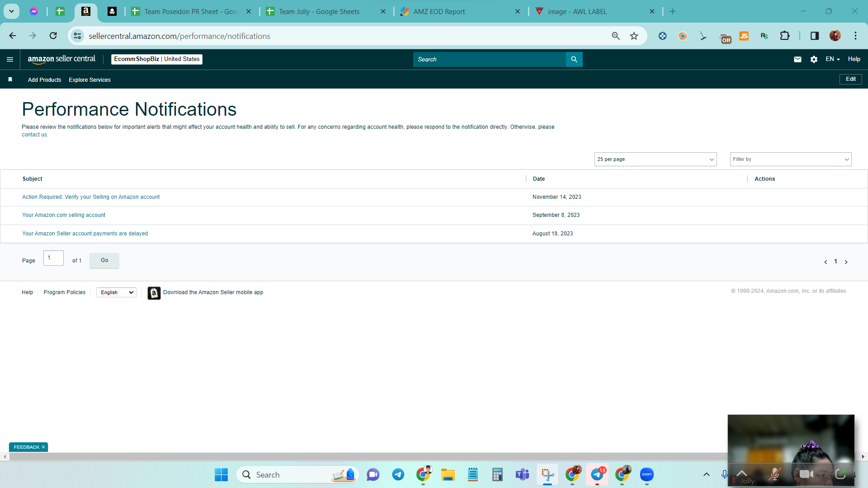This screenshot has width=868, height=488.
Task: Click the browser address bar URL
Action: point(179,36)
